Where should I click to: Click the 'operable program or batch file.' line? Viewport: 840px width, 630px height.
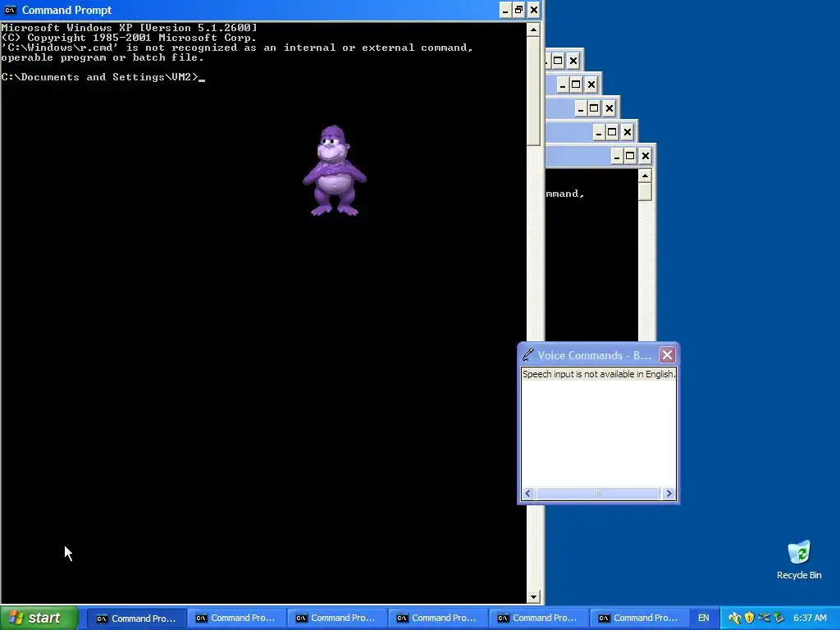pos(103,57)
